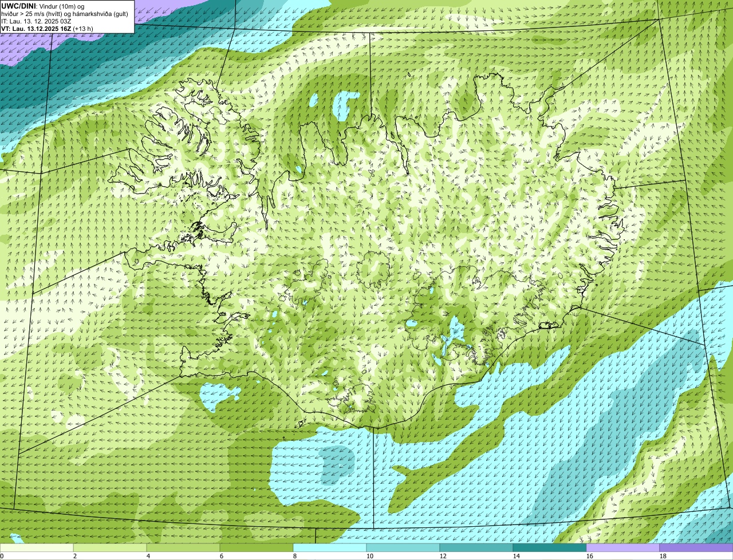Click the scale label "18"
This screenshot has width=733, height=560.
point(663,556)
